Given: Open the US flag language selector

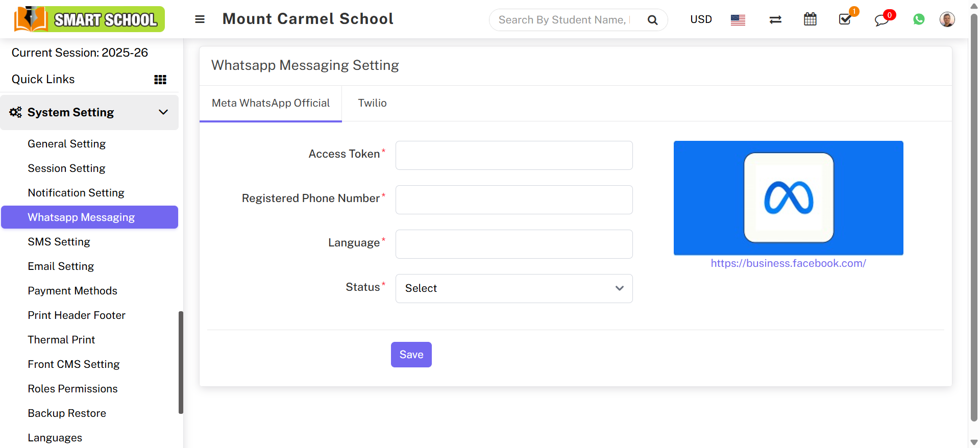Looking at the screenshot, I should tap(738, 20).
